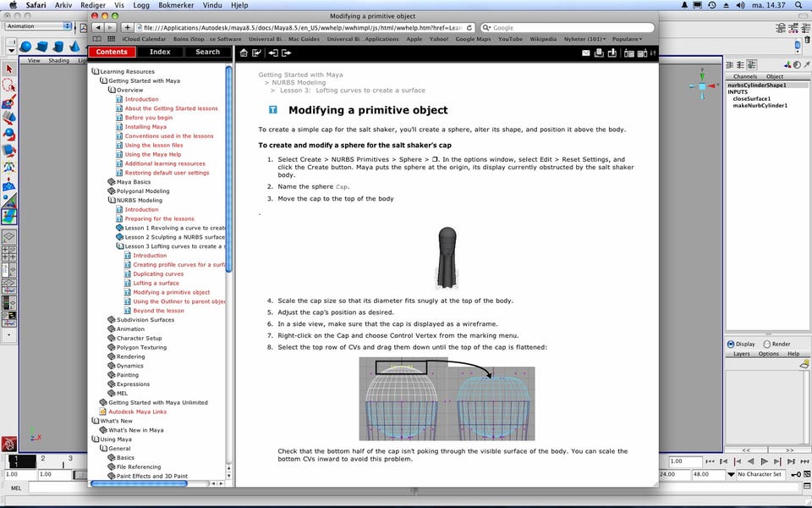Click the help bookmark-page icon beside Home
The image size is (812, 508).
coord(256,52)
